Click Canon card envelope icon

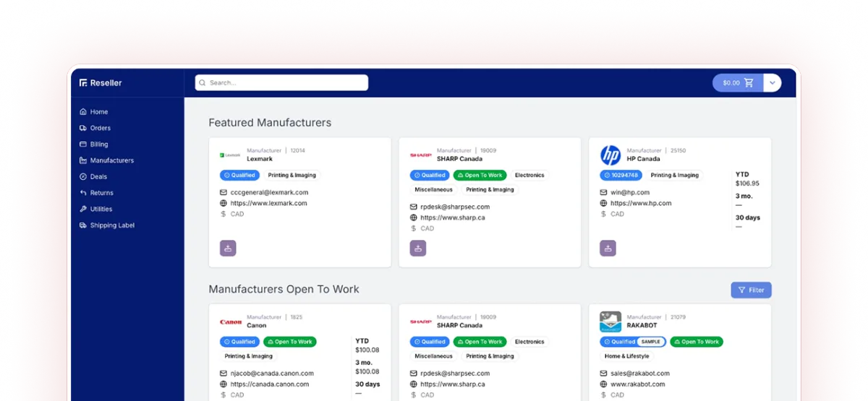coord(224,374)
